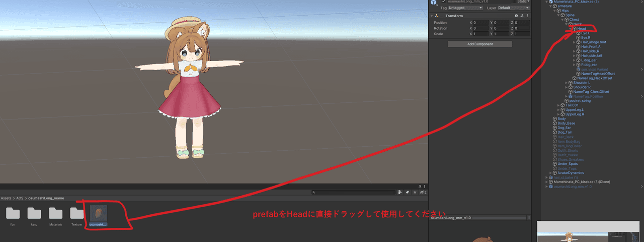644x242 pixels.
Task: Select Hair_Front.A in the Hierarchy
Action: tap(591, 46)
